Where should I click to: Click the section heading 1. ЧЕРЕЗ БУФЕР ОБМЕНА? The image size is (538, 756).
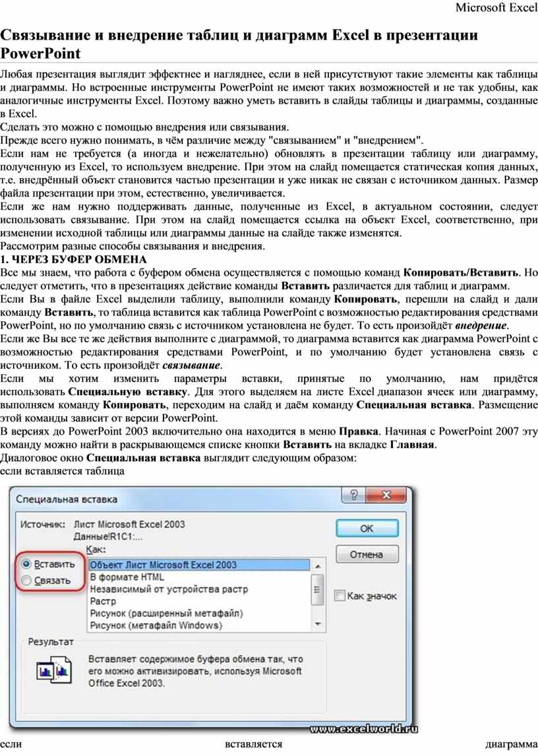73,259
